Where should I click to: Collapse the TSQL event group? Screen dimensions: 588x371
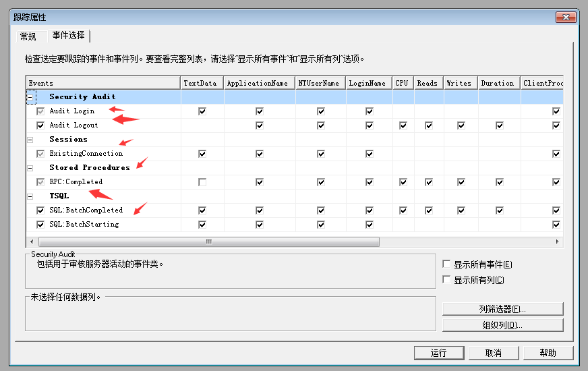pos(30,196)
